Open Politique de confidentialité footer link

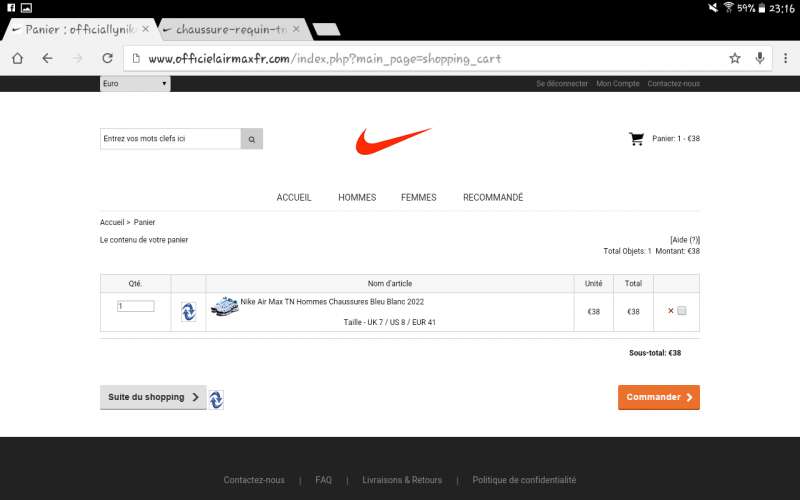pos(524,480)
